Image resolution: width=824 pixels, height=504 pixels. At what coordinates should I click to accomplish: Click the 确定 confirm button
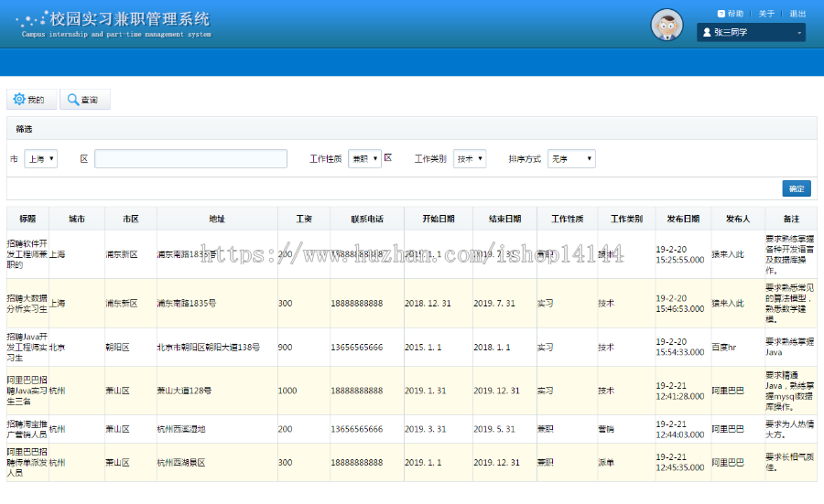click(797, 188)
